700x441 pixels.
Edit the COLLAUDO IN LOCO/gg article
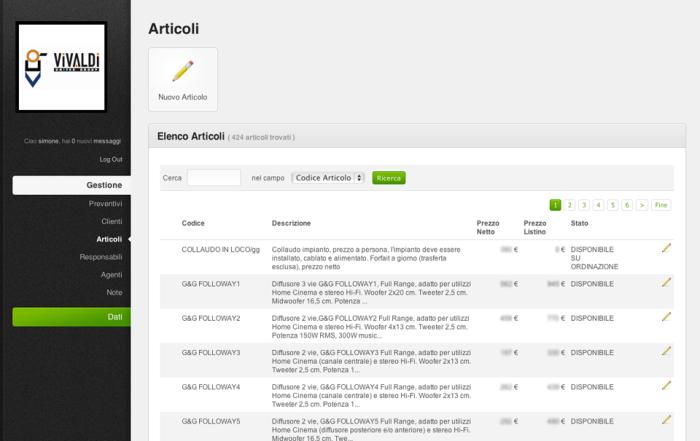(x=666, y=248)
